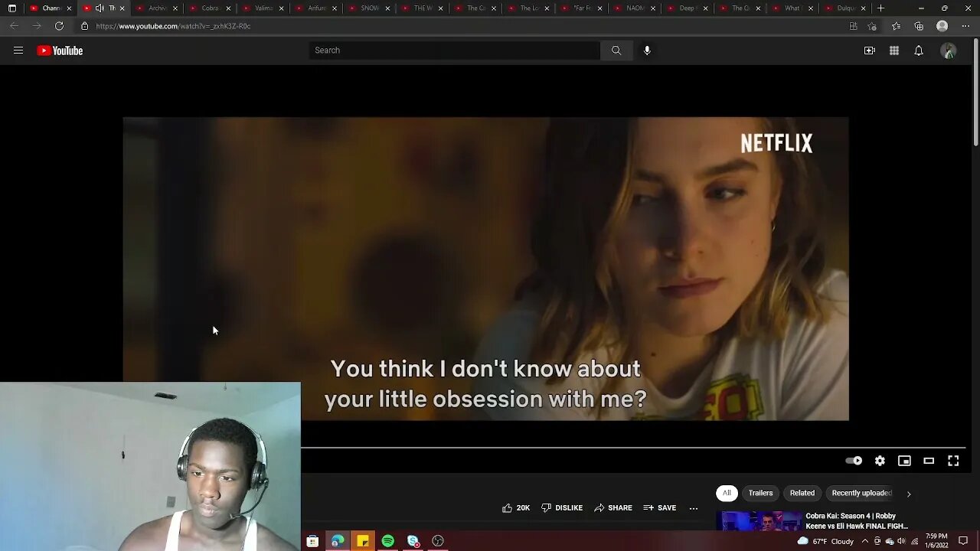
Task: Click the SAVE button
Action: tap(660, 507)
